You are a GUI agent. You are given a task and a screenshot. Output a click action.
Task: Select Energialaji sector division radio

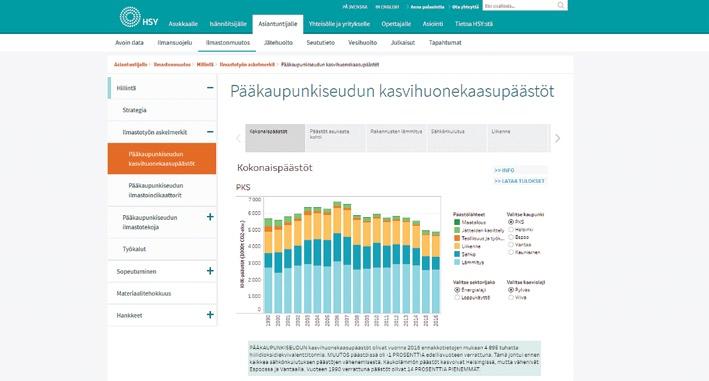[457, 290]
